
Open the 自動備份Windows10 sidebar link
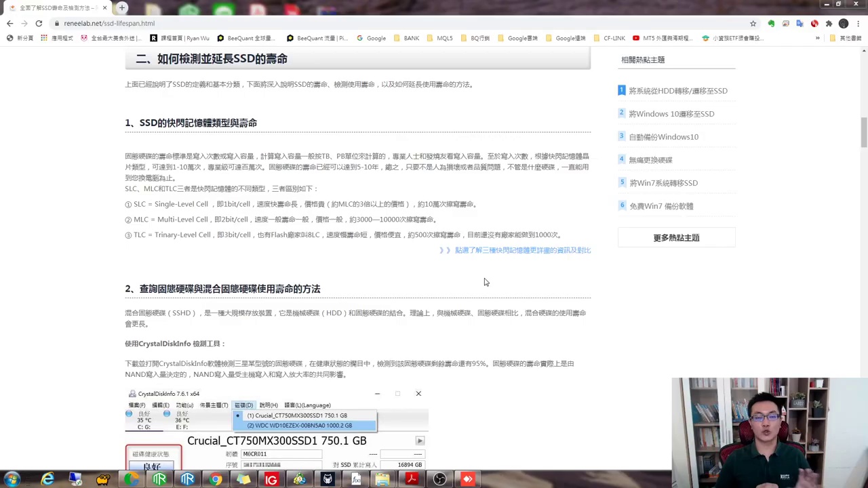[x=663, y=137]
